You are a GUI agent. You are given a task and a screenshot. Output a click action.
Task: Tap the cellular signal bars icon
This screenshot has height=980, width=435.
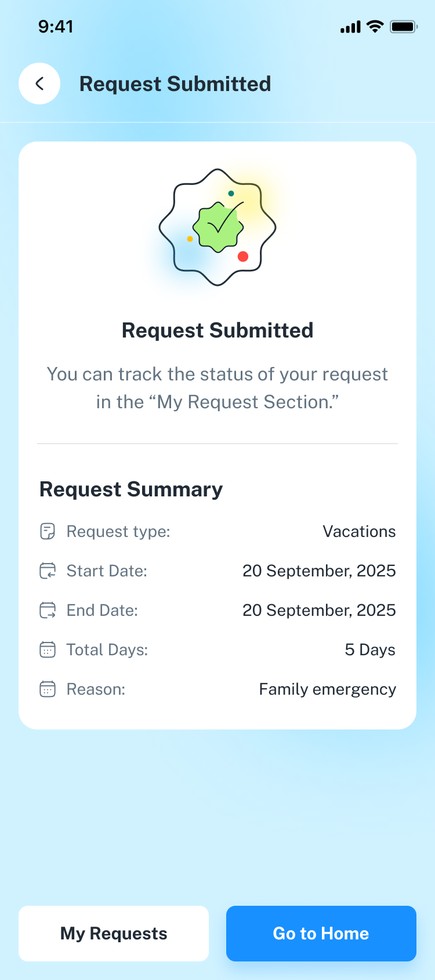[x=350, y=27]
